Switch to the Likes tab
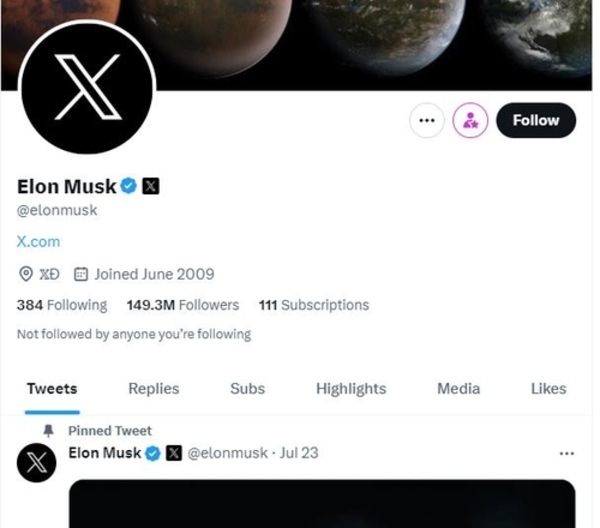This screenshot has width=600, height=528. click(548, 389)
